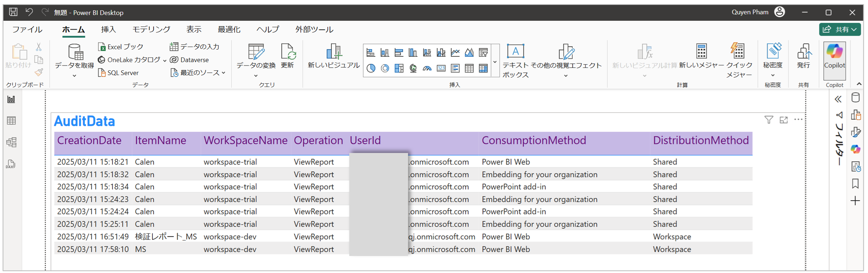The width and height of the screenshot is (868, 273).
Task: Open the Bookmarks pane icon
Action: (x=855, y=184)
